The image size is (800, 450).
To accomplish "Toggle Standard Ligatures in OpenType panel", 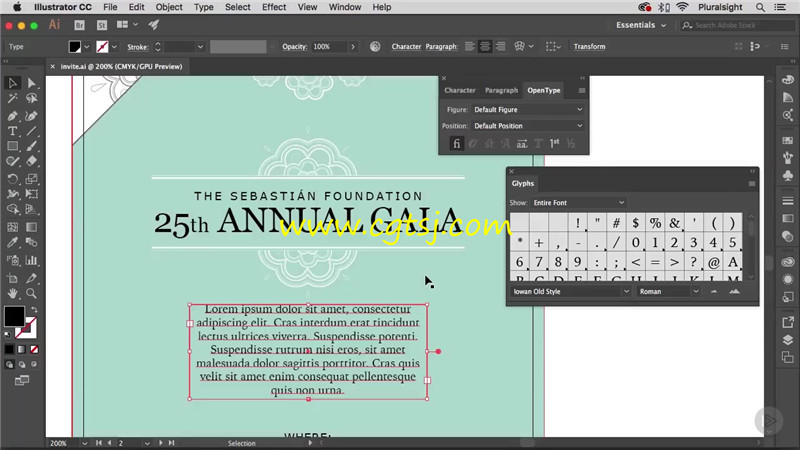I will coord(457,144).
